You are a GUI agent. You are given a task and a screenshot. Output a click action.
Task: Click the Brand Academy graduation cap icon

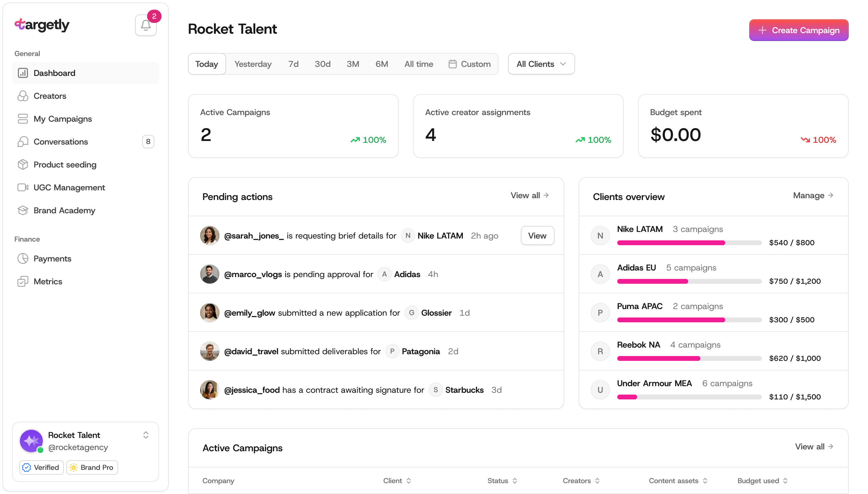[x=23, y=210]
